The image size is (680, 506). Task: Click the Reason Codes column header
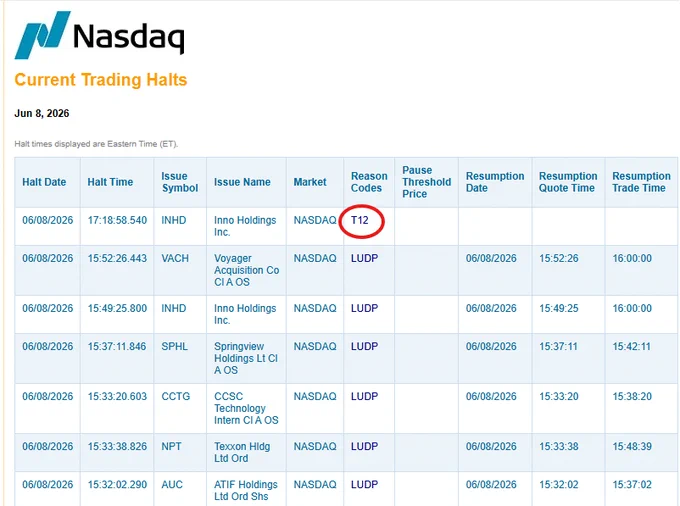coord(369,182)
